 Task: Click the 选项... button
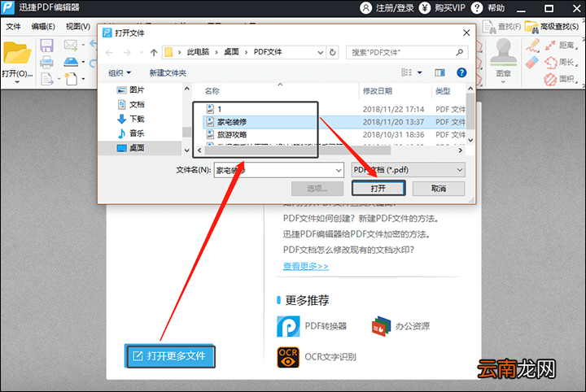(317, 189)
